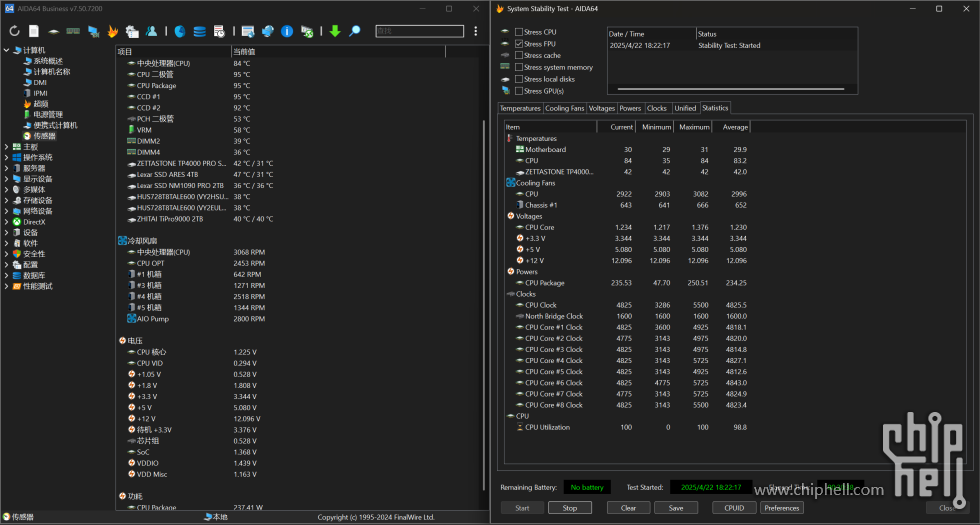The image size is (980, 525).
Task: Collapse the 计算机 tree node
Action: tap(6, 50)
